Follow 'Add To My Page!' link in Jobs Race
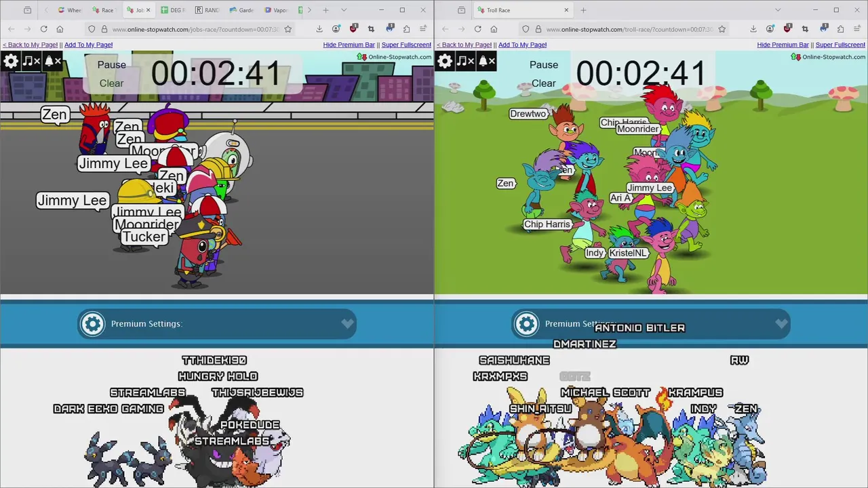The height and width of the screenshot is (488, 868). (88, 45)
